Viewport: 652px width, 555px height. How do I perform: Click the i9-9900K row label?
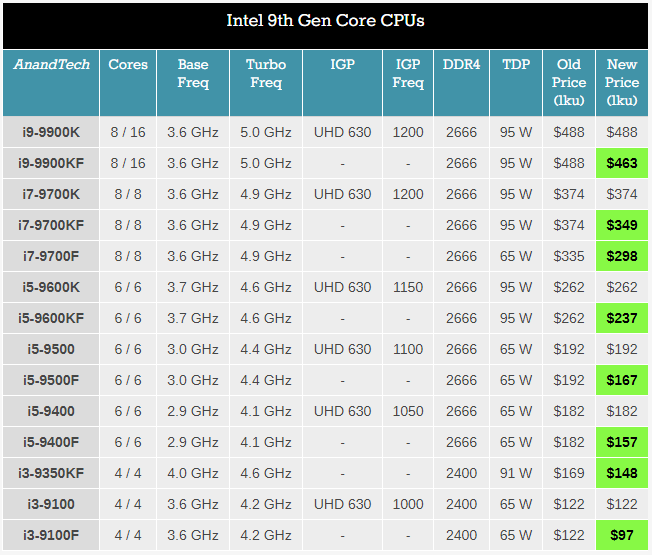click(51, 132)
